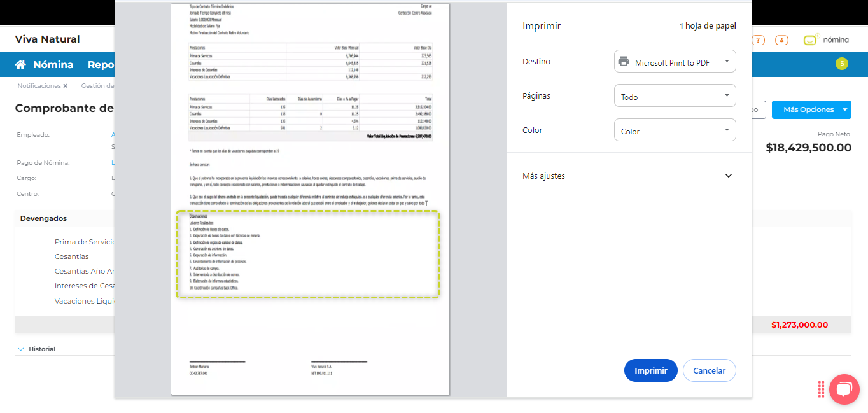Click the Viva Natural company name
Image resolution: width=868 pixels, height=413 pixels.
tap(48, 39)
